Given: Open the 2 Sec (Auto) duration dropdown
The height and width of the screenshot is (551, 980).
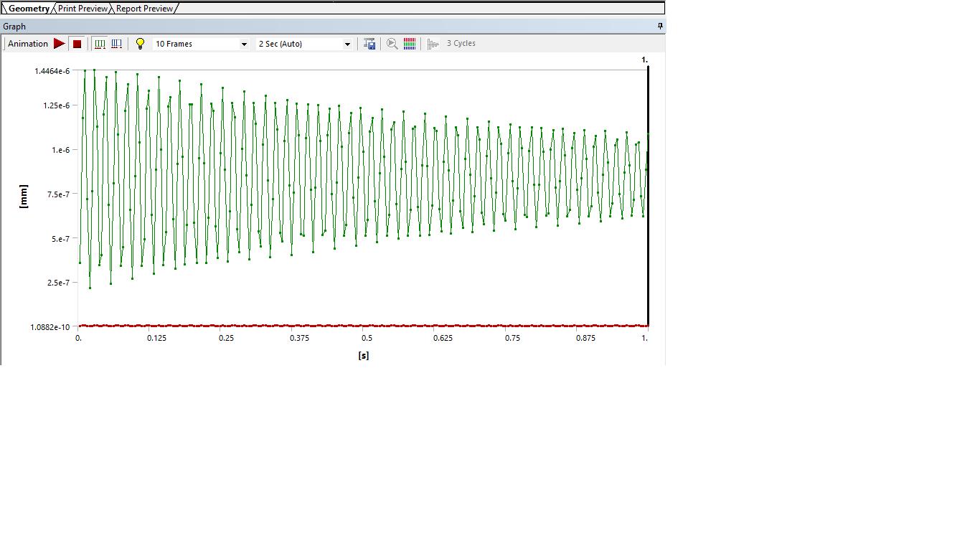Looking at the screenshot, I should pyautogui.click(x=304, y=44).
